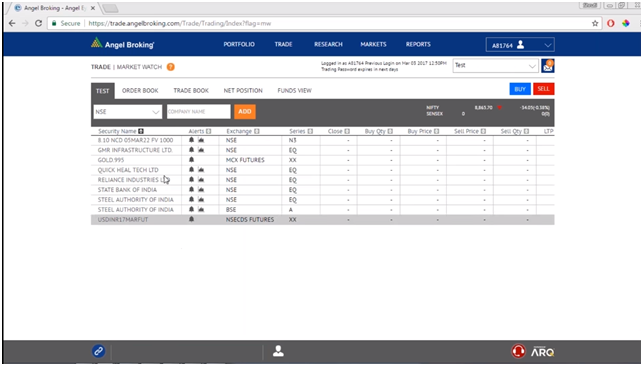Click the MCX FUTURES exchange cell
The image size is (643, 366).
(245, 160)
